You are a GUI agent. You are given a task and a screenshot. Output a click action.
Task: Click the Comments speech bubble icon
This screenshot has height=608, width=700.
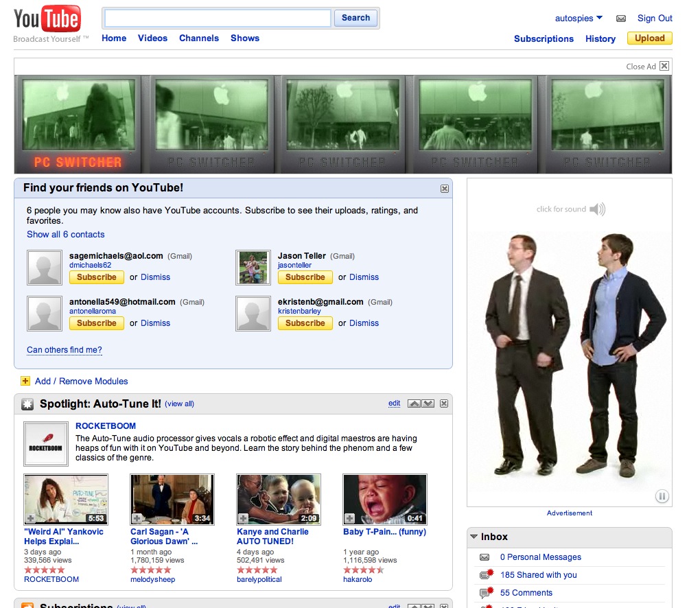486,592
